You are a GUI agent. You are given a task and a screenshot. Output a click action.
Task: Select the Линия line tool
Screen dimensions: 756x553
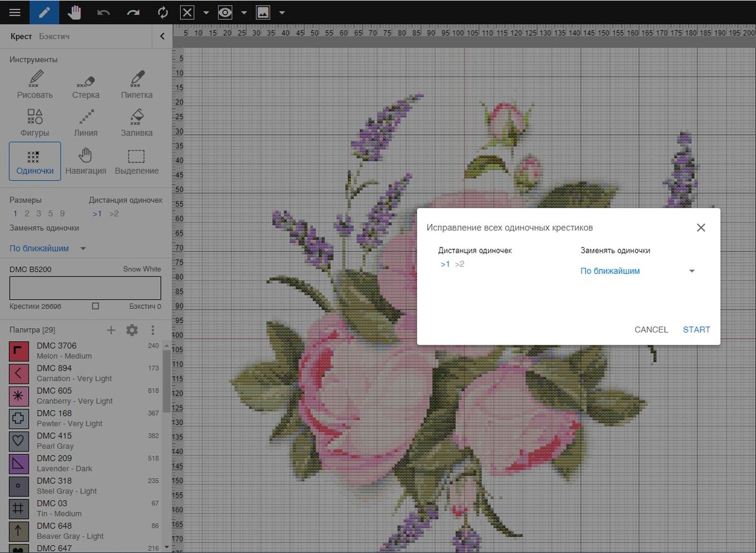(86, 123)
